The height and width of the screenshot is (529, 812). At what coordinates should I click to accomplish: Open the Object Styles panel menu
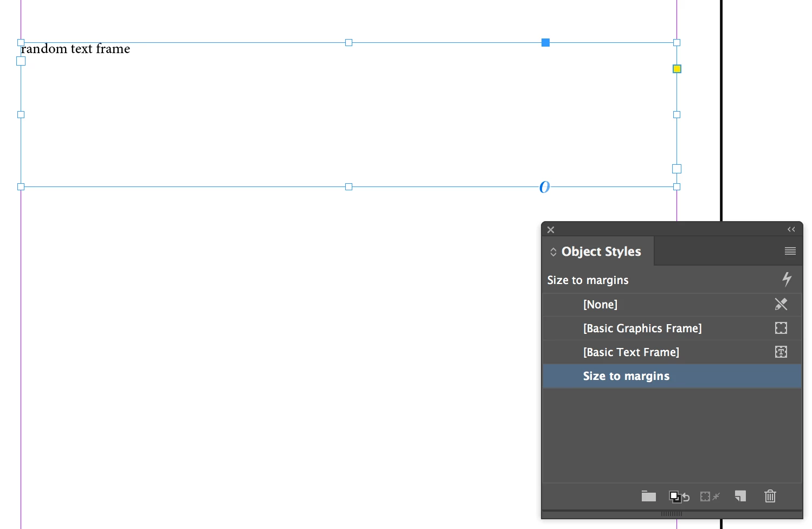pyautogui.click(x=790, y=251)
